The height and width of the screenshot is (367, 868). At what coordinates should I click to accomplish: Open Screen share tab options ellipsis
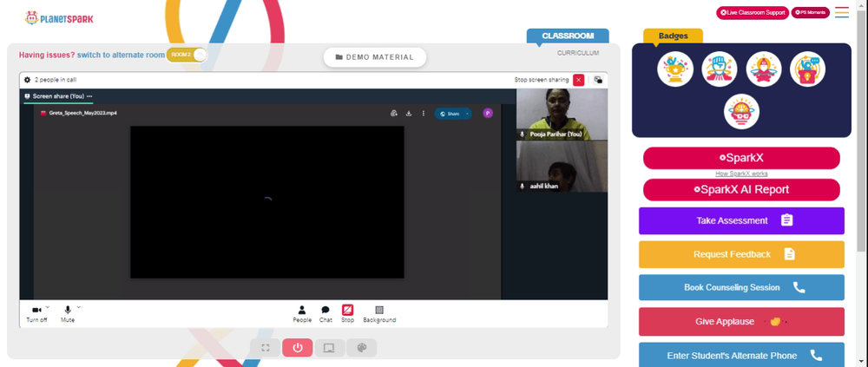[89, 96]
